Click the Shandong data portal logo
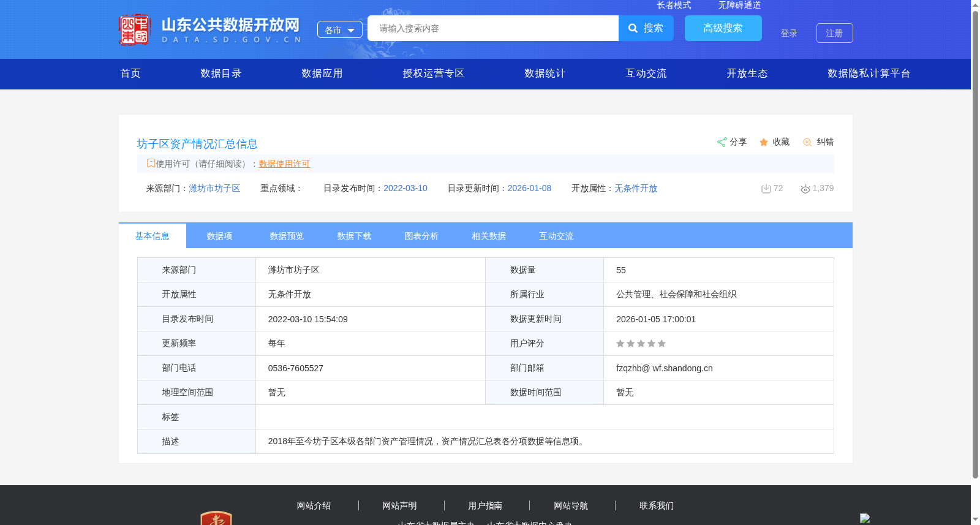The width and height of the screenshot is (980, 525). click(210, 29)
